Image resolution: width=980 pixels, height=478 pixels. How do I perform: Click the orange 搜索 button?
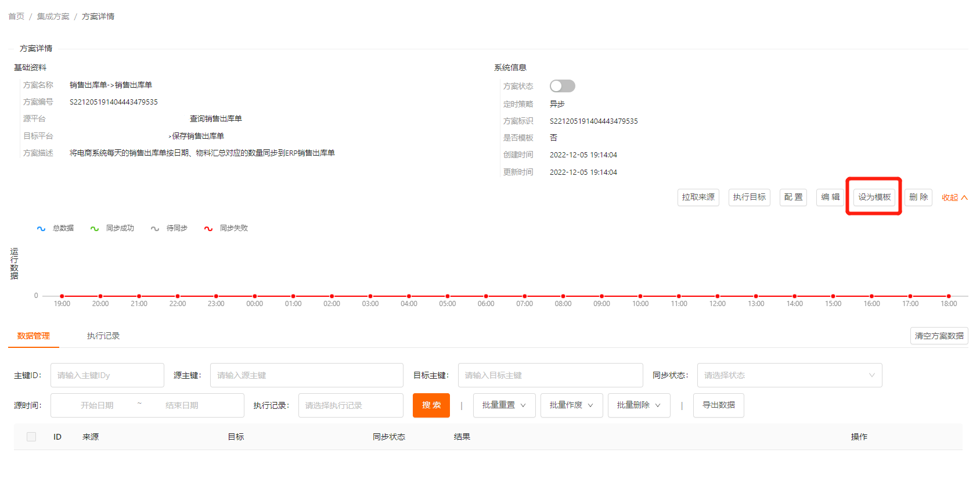click(431, 405)
